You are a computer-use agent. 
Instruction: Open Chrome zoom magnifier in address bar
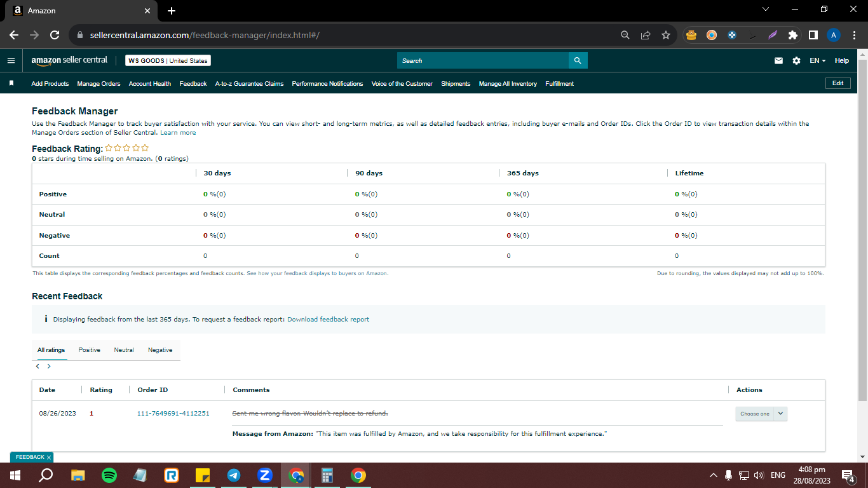tap(625, 36)
